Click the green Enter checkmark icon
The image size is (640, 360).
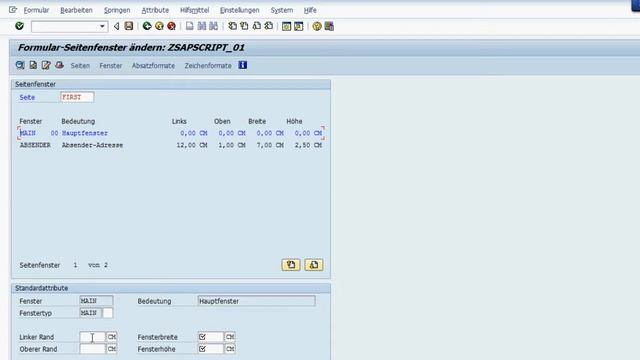pos(19,26)
